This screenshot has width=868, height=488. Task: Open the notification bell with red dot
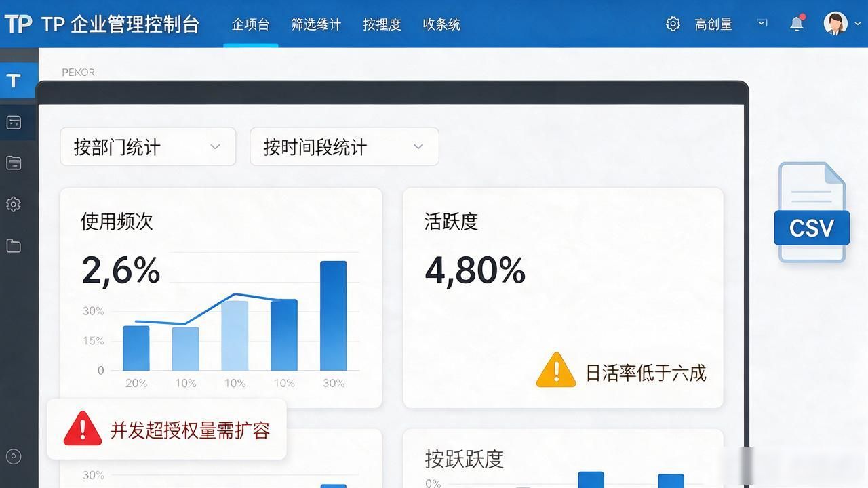click(x=797, y=23)
